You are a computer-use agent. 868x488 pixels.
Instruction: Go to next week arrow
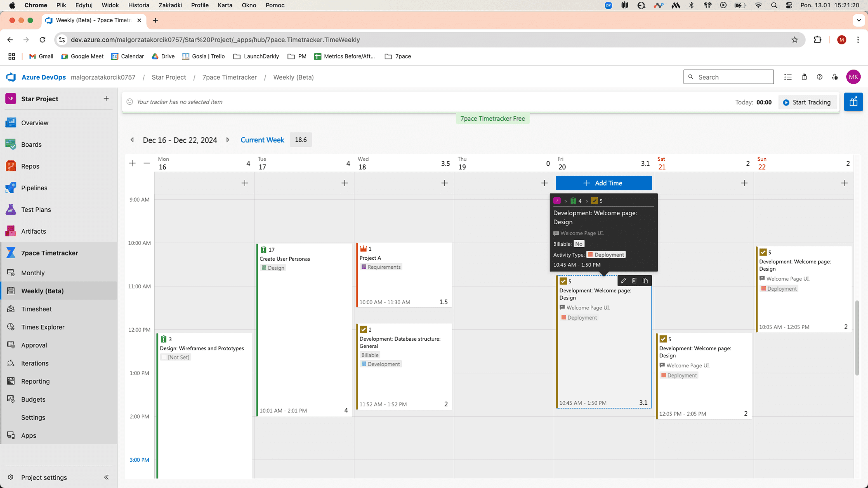[228, 140]
